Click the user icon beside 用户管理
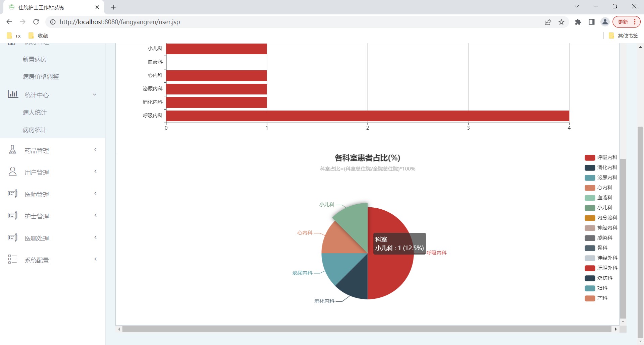Viewport: 644px width, 345px height. tap(12, 171)
